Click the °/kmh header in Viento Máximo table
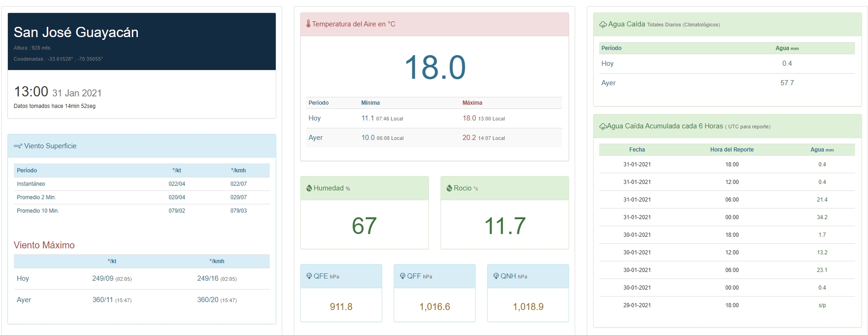 pyautogui.click(x=217, y=261)
